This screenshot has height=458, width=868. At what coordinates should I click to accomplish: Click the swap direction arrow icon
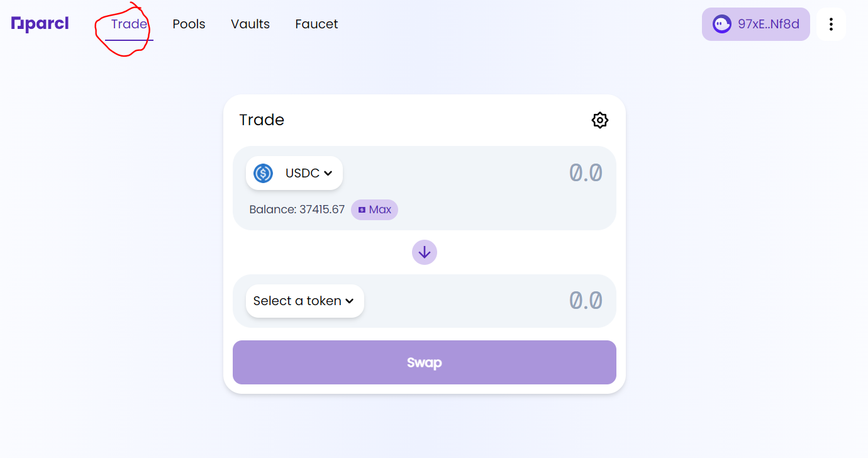425,252
